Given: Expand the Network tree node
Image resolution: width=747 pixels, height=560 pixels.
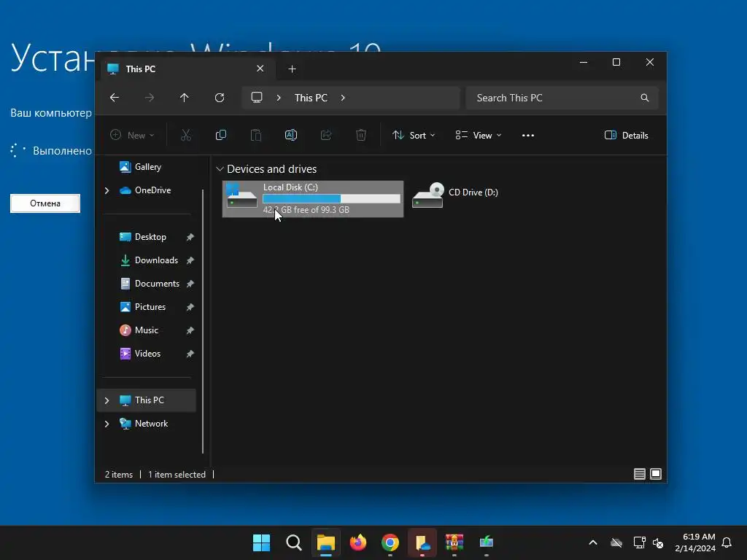Looking at the screenshot, I should pos(107,424).
